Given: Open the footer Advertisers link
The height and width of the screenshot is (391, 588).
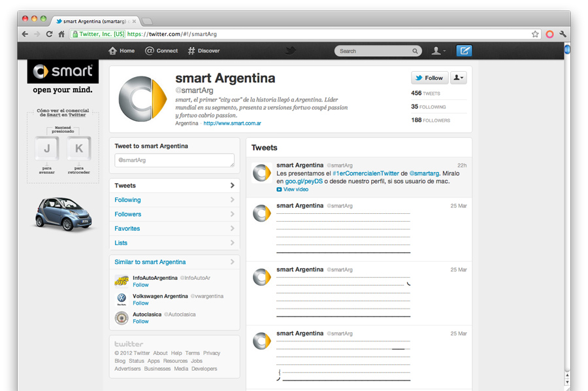Looking at the screenshot, I should [127, 369].
